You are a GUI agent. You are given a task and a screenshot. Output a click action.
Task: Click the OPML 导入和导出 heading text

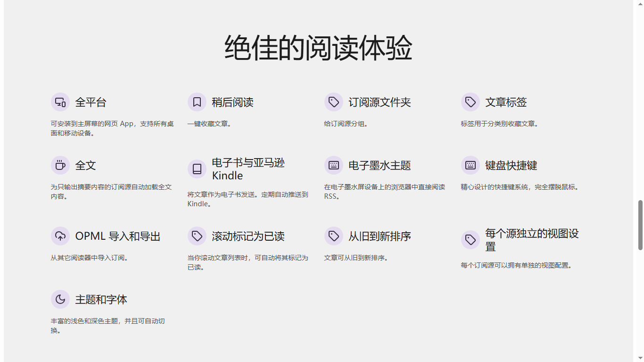point(118,236)
